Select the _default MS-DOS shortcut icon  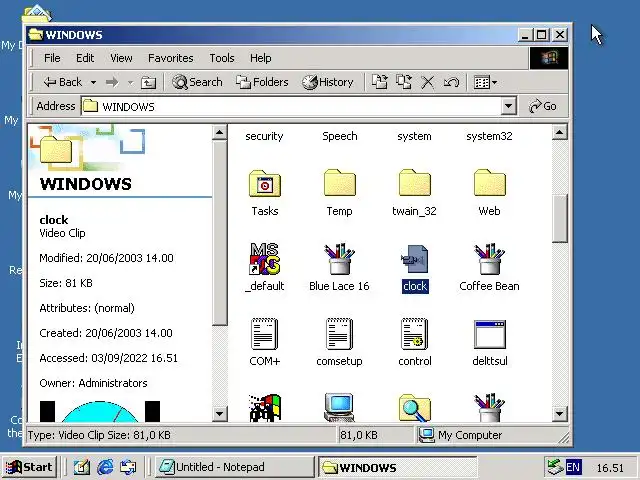[264, 259]
